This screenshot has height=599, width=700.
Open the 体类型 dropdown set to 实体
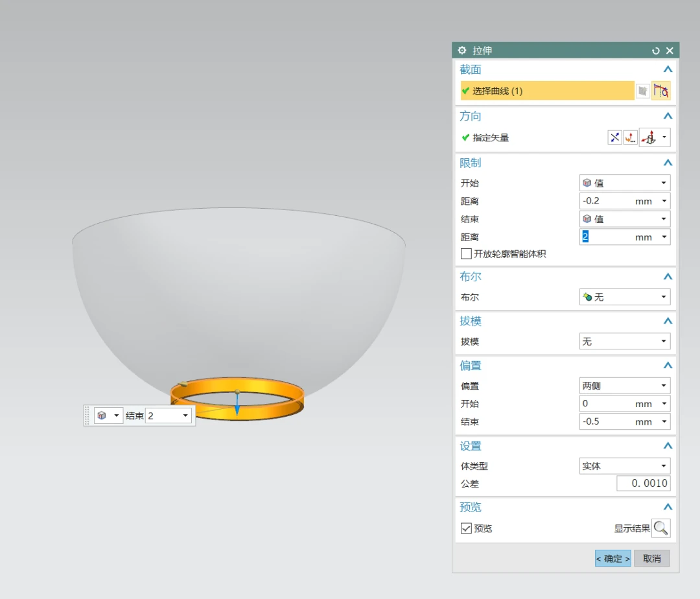(625, 466)
